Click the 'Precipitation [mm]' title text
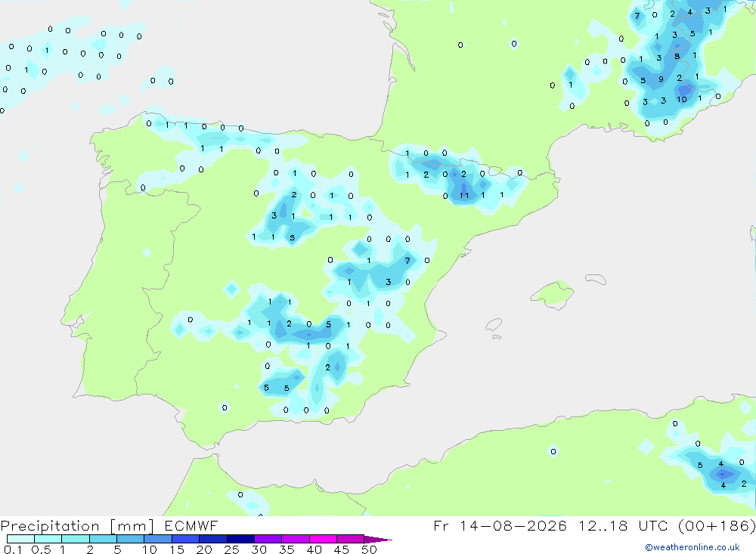Screen dimensions: 756x554 coord(77,526)
